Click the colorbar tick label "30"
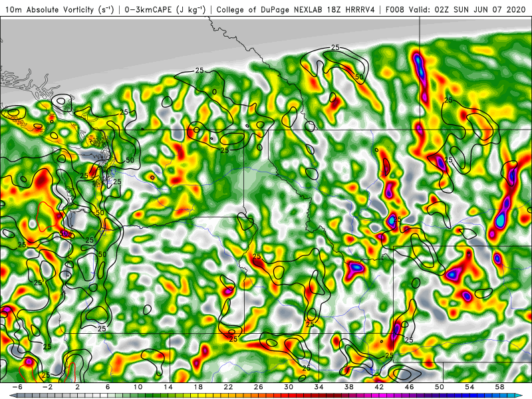The width and height of the screenshot is (532, 399). click(x=289, y=387)
